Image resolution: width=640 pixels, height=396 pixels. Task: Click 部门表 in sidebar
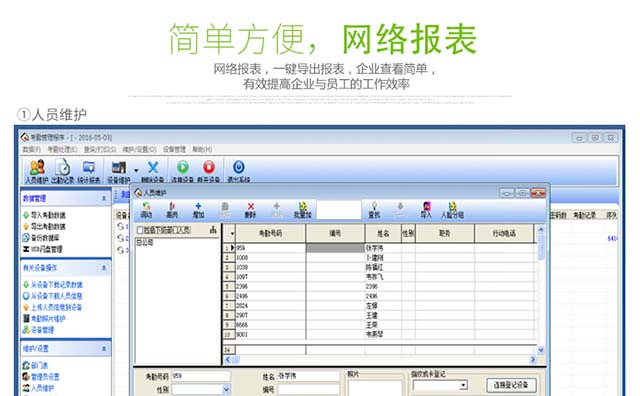click(x=40, y=365)
